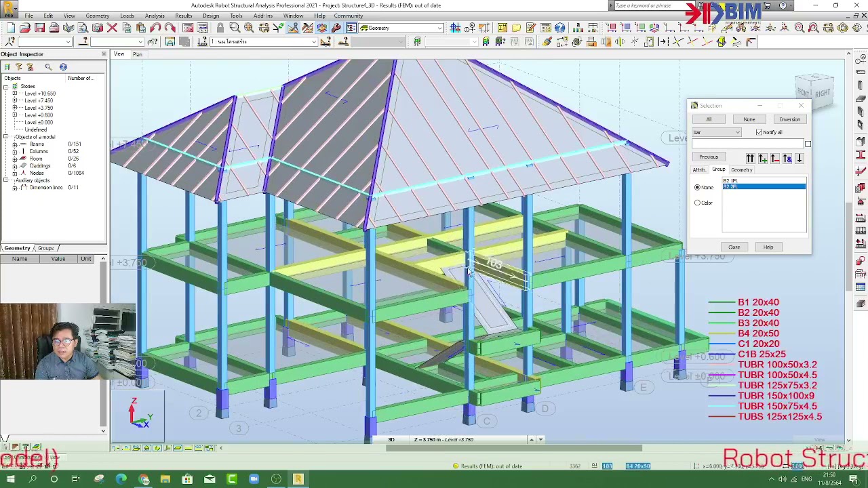
Task: Click the down-arrow icon in Selection dialog
Action: click(x=800, y=159)
